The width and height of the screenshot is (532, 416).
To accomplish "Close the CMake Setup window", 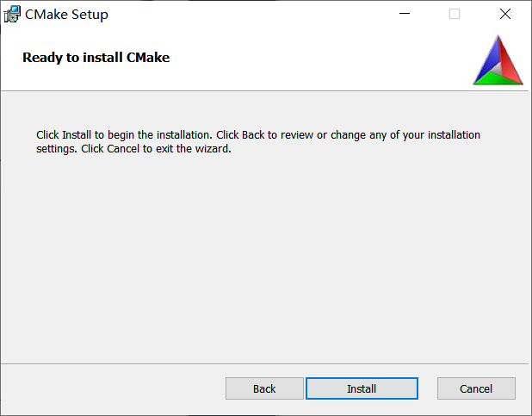I will (x=505, y=14).
